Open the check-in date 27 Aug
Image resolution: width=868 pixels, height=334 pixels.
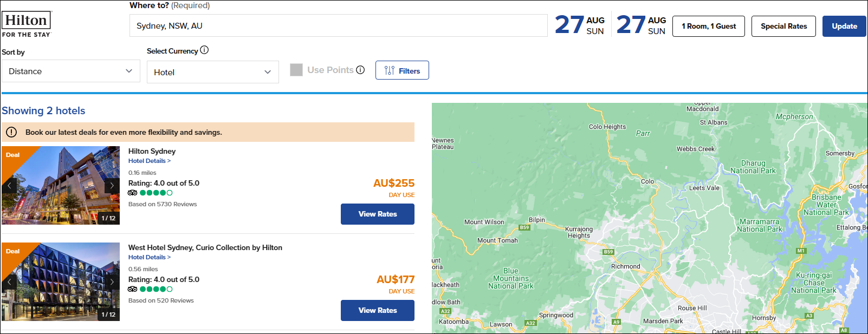pyautogui.click(x=580, y=25)
